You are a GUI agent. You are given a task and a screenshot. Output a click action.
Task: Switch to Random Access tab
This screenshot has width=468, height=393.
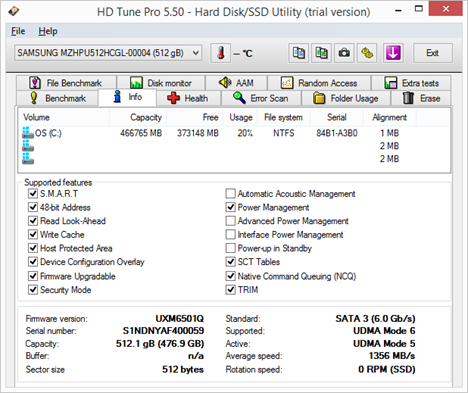319,83
